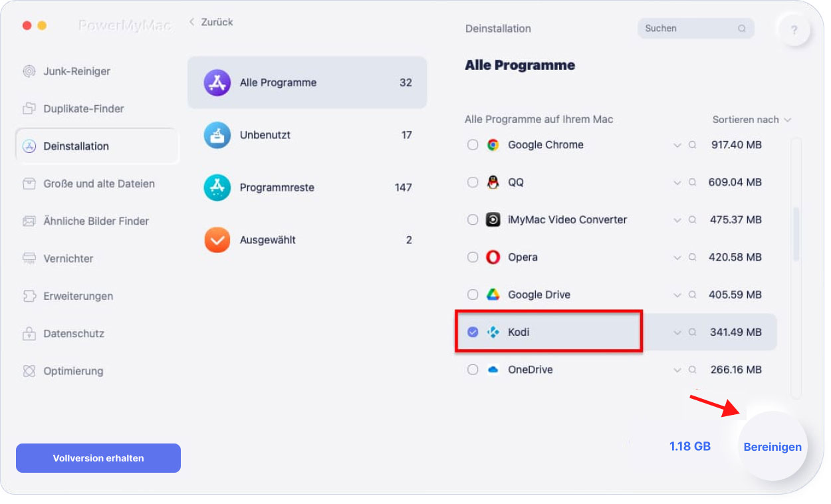The image size is (831, 504).
Task: Click the Erweiterungen puzzle icon
Action: tap(29, 296)
